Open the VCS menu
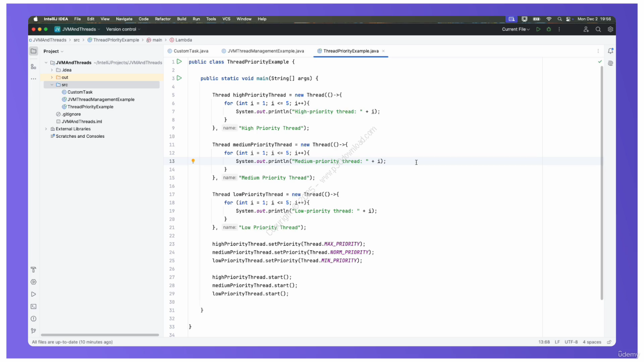Image resolution: width=644 pixels, height=362 pixels. [x=226, y=19]
